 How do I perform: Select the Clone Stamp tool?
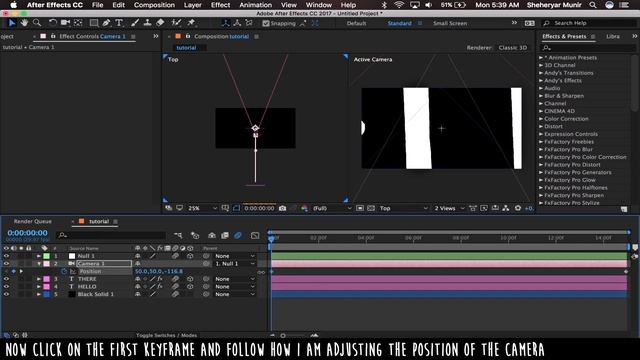tap(147, 23)
